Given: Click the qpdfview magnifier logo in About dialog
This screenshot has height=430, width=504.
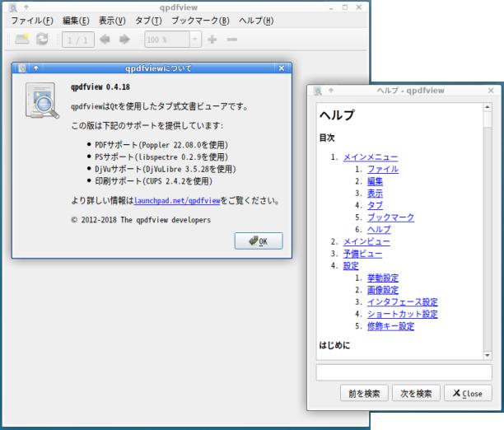Looking at the screenshot, I should 42,100.
